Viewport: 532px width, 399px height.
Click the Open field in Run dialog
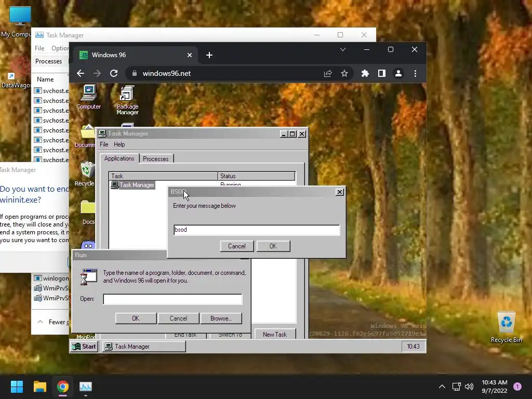tap(172, 299)
